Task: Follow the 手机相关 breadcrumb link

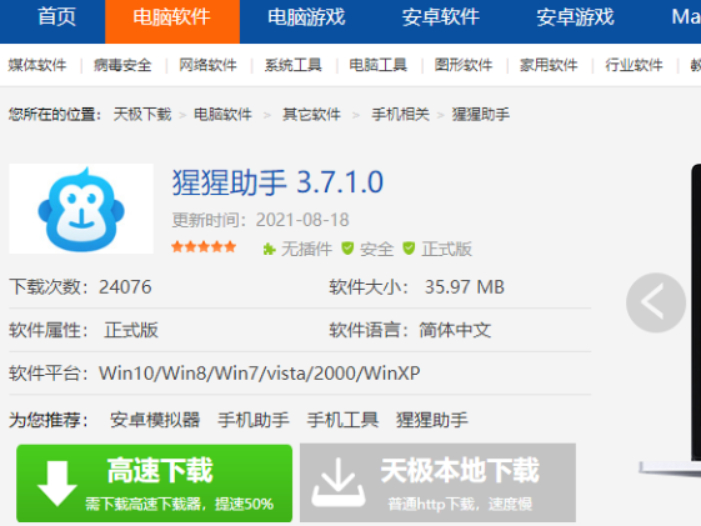Action: pyautogui.click(x=400, y=114)
